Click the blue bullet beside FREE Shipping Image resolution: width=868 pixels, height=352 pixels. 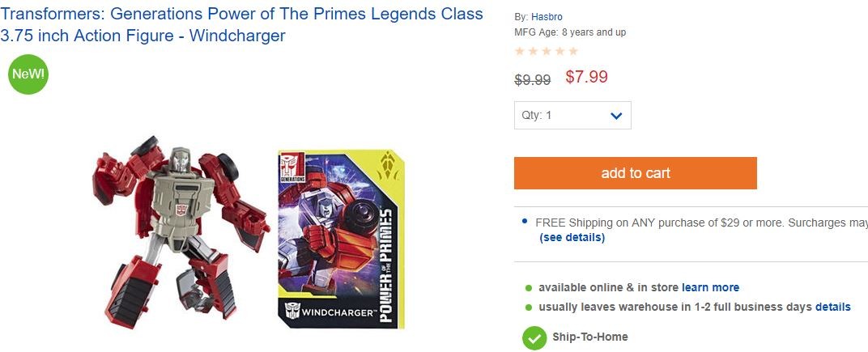(x=525, y=221)
